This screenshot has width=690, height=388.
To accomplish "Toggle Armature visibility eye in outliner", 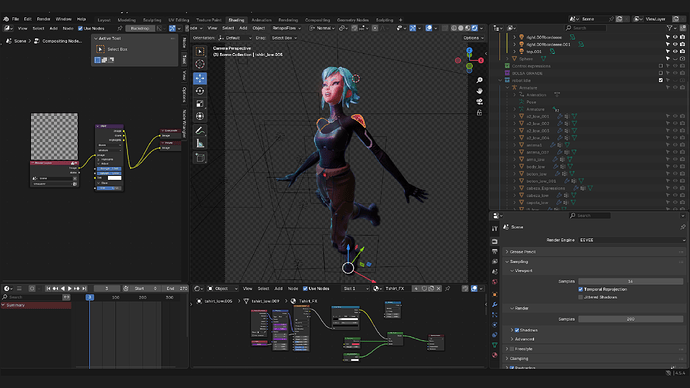I will point(675,88).
